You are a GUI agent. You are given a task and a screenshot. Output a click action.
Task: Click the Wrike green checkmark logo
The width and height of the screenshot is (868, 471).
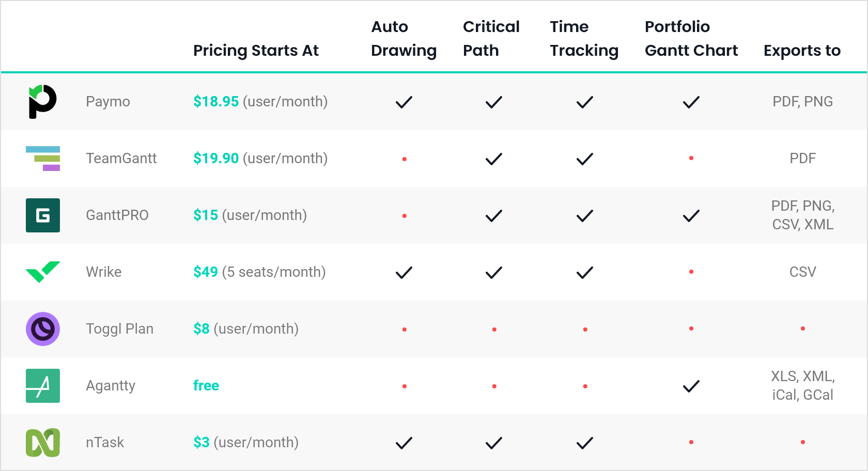(x=43, y=272)
